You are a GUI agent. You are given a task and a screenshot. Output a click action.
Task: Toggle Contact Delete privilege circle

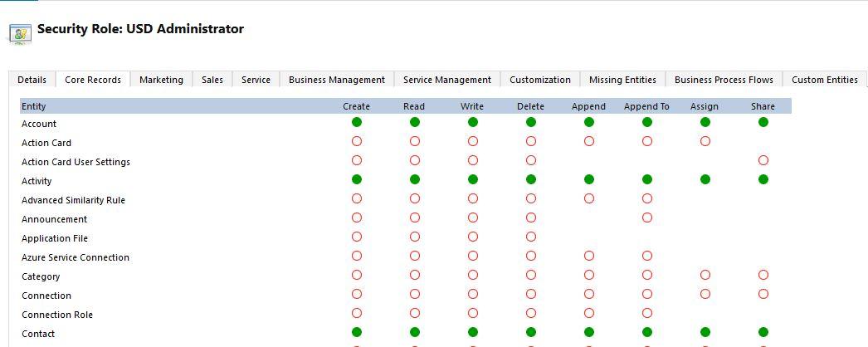click(x=531, y=332)
